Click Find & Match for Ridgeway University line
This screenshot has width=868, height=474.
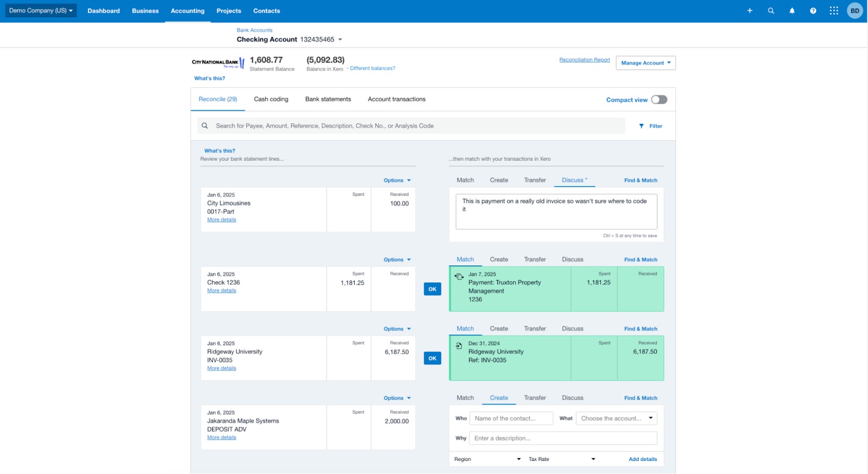tap(641, 329)
